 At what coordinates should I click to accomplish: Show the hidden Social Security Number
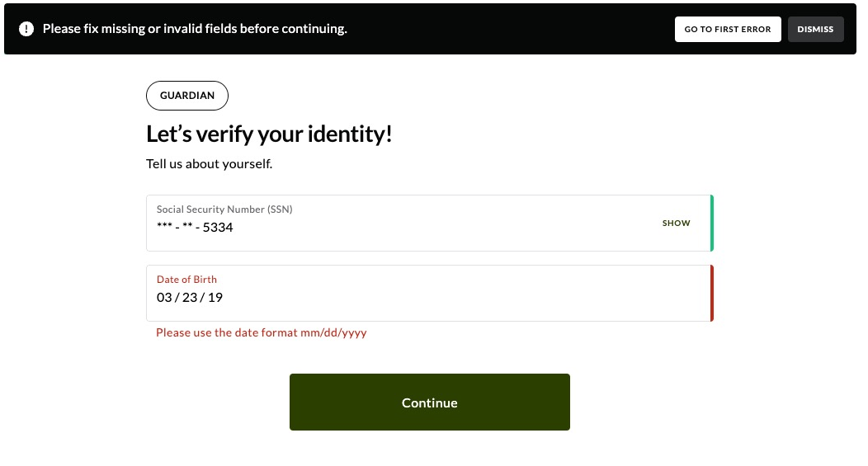point(676,224)
